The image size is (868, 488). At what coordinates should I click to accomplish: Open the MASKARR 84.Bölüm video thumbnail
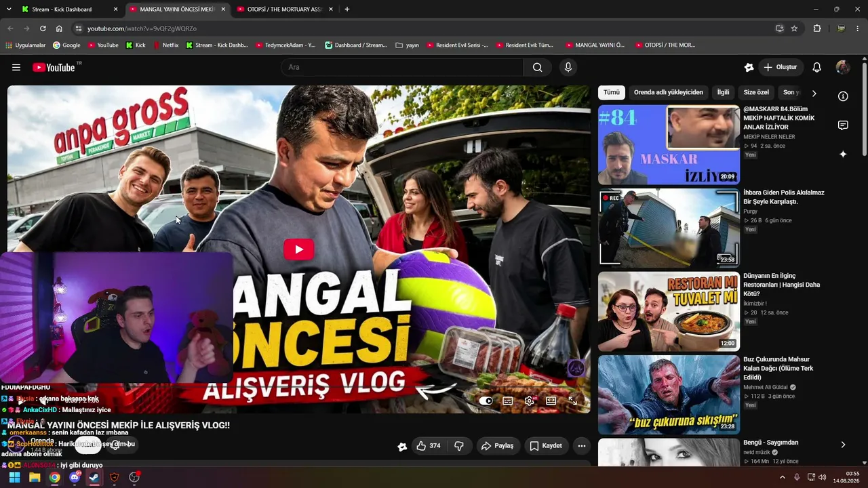click(669, 144)
